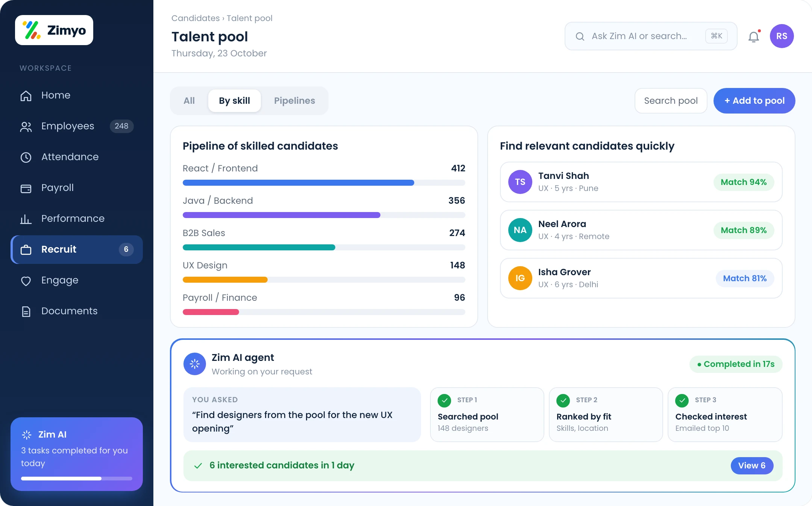
Task: Click the Employees 248 count badge
Action: (121, 126)
